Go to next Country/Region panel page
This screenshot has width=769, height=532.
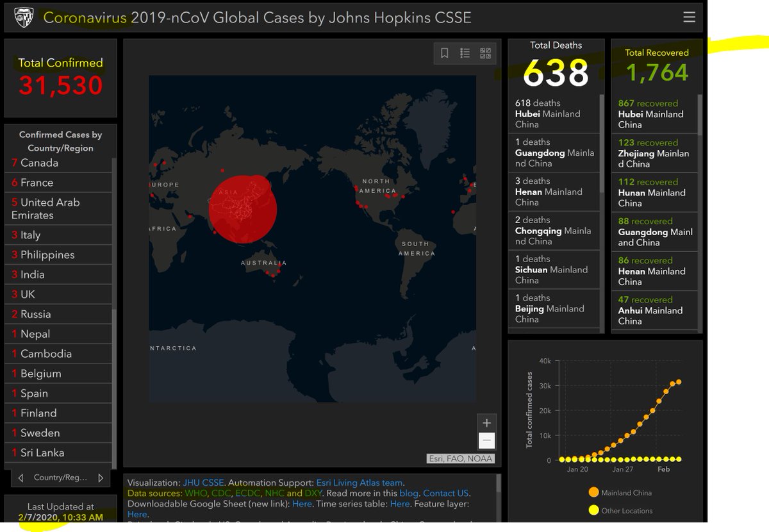101,478
